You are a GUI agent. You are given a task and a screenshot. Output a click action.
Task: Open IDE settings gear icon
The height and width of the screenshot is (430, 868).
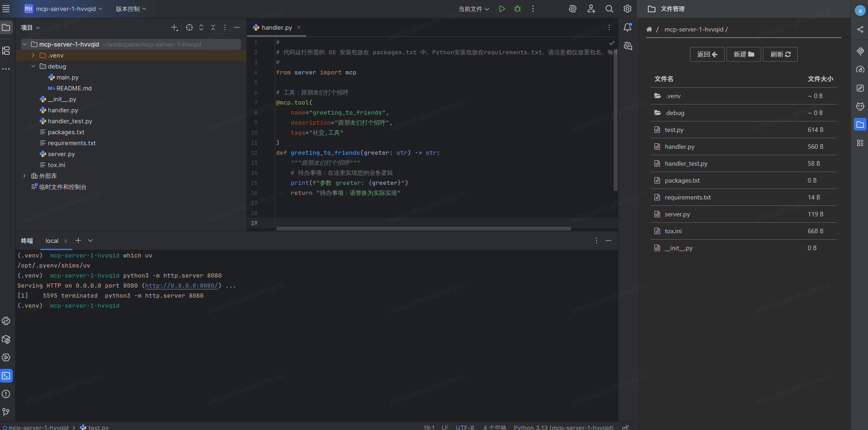pos(627,9)
